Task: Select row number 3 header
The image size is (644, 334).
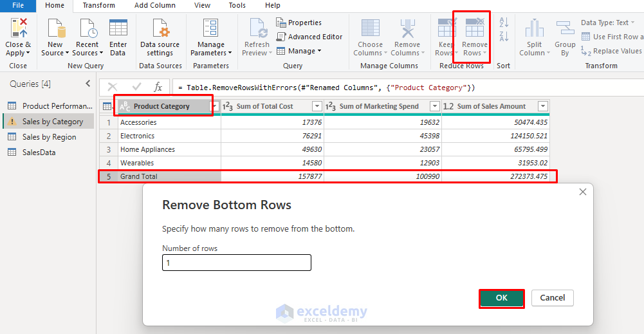Action: [x=109, y=149]
